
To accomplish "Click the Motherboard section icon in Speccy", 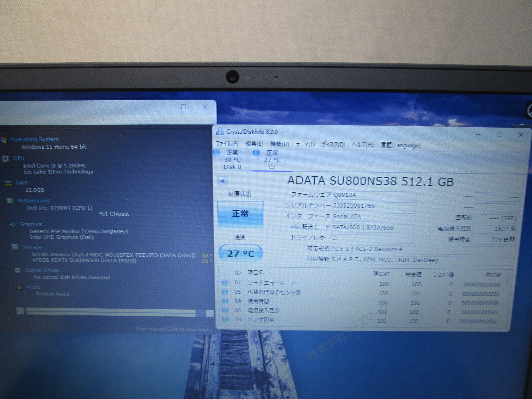I will (x=11, y=201).
